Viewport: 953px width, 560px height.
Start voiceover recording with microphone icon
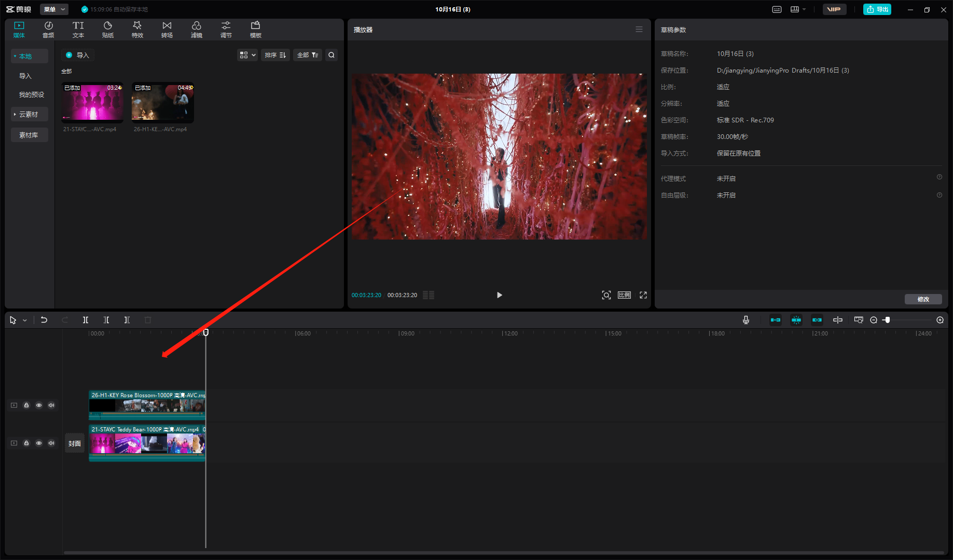pos(746,320)
